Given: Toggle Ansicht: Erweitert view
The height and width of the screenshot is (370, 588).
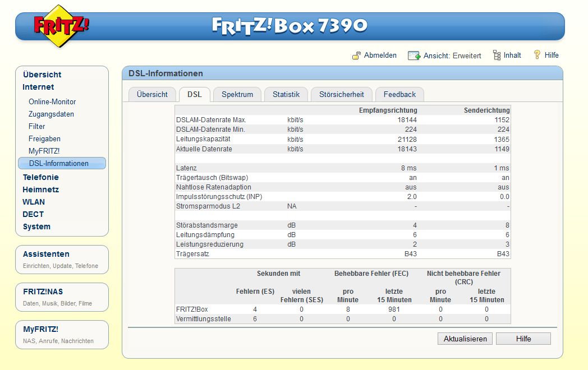Looking at the screenshot, I should tap(452, 55).
